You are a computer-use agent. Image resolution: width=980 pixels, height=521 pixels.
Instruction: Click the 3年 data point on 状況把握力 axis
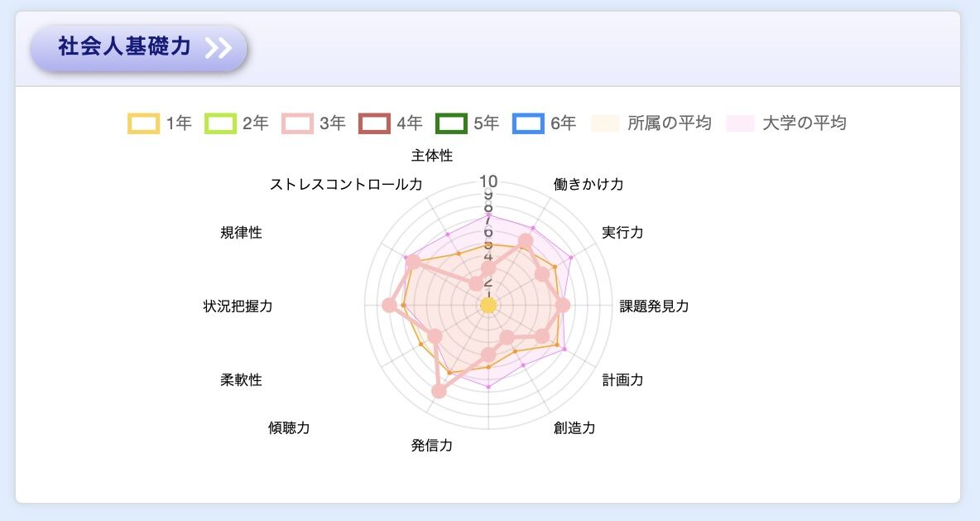(390, 306)
